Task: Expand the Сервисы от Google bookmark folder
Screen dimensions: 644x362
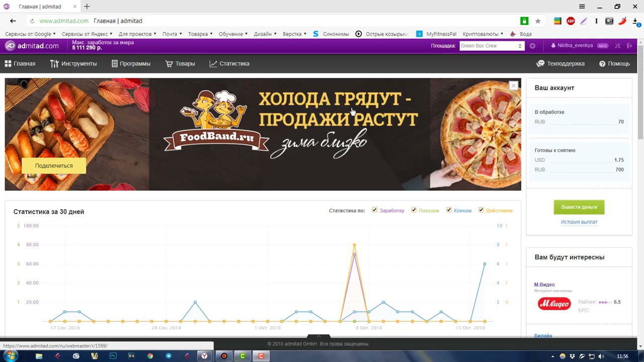Action: point(30,34)
